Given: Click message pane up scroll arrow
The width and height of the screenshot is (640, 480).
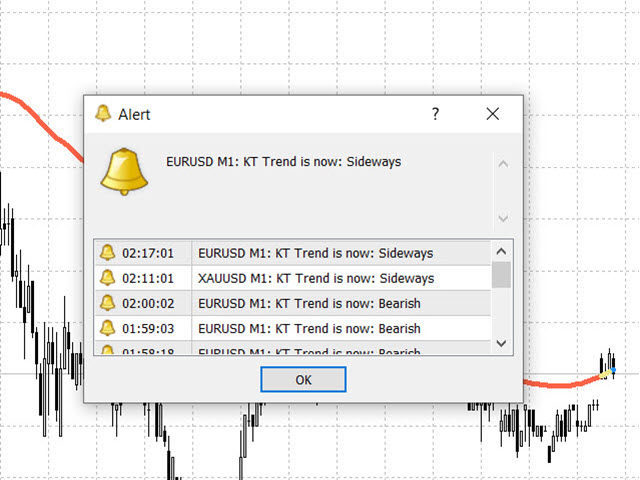Looking at the screenshot, I should click(x=503, y=164).
